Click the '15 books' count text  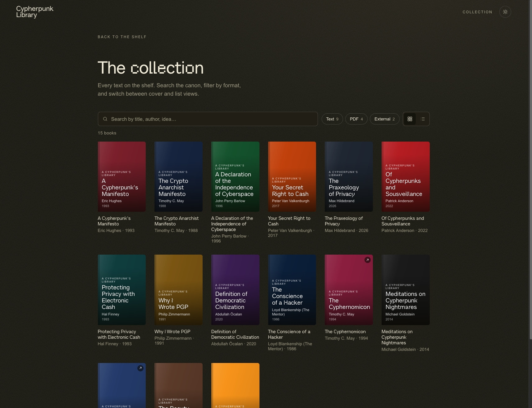click(x=107, y=133)
